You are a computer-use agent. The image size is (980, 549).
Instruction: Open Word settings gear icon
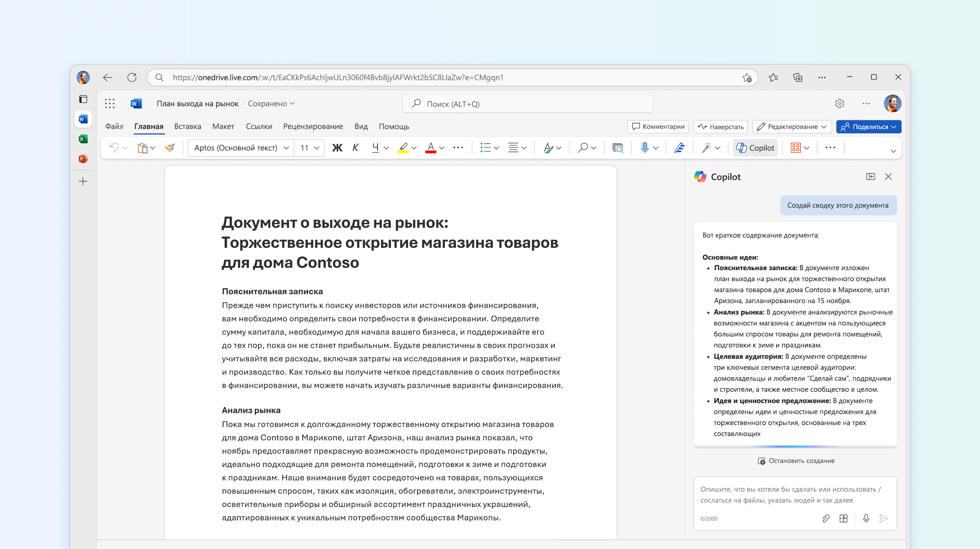pos(839,104)
